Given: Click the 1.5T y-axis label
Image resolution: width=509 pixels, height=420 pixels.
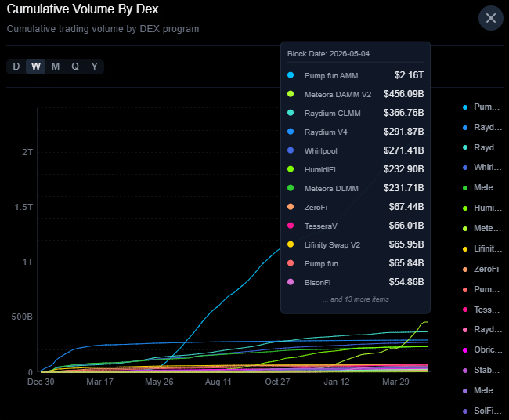Looking at the screenshot, I should [x=23, y=207].
